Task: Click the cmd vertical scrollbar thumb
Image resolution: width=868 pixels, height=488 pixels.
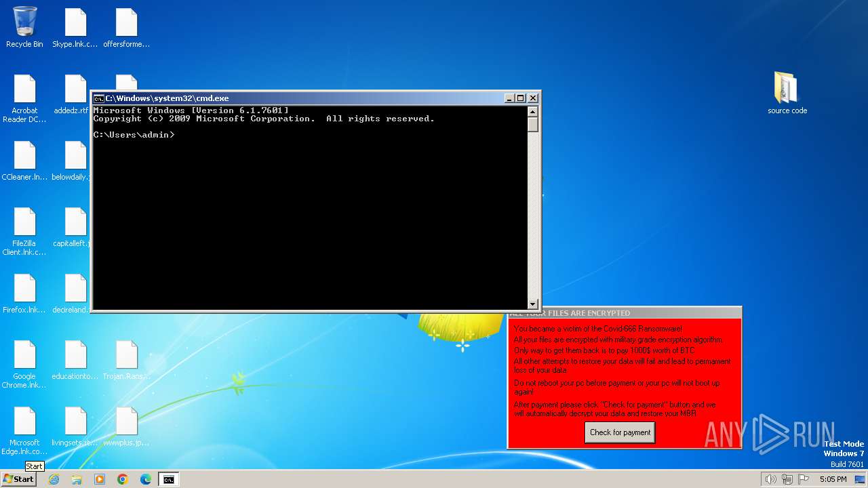Action: pyautogui.click(x=532, y=125)
